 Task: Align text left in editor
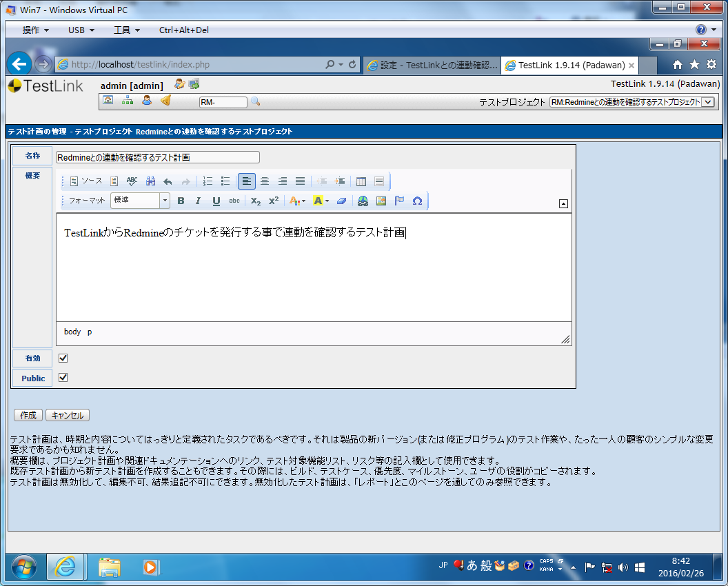click(x=247, y=181)
